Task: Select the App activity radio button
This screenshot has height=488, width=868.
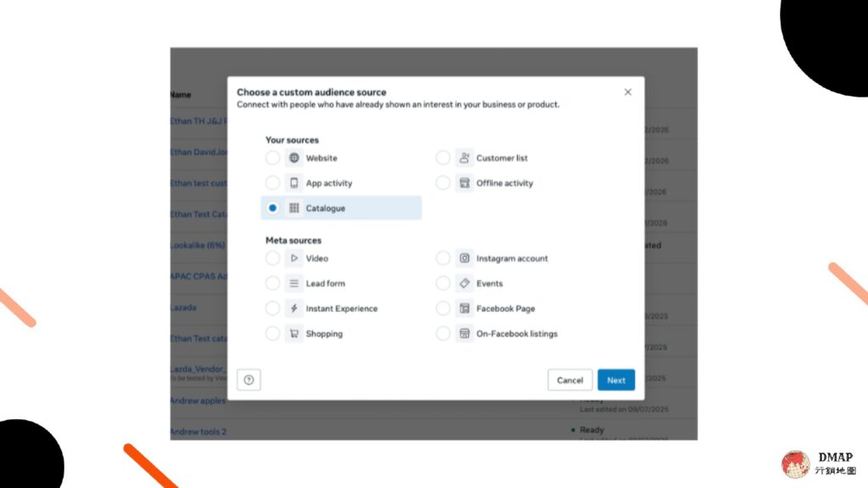Action: (x=272, y=183)
